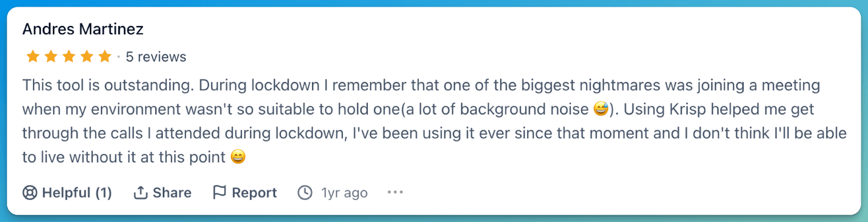The height and width of the screenshot is (222, 868).
Task: Click the Report flag icon
Action: pos(219,192)
